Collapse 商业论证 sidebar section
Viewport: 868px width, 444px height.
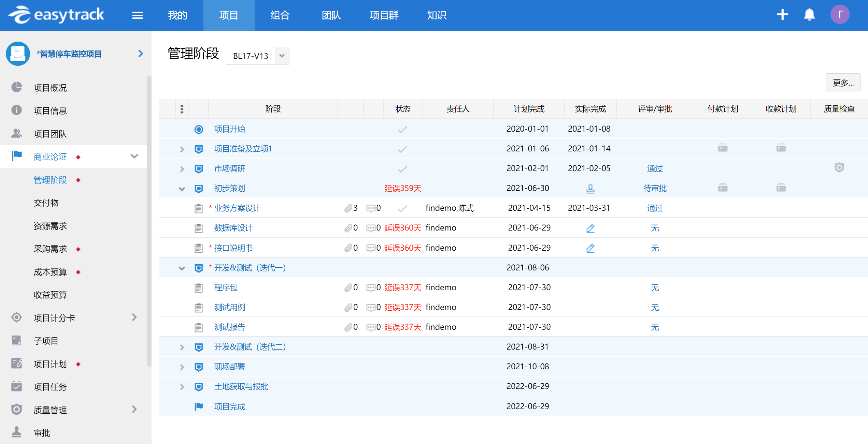[134, 157]
